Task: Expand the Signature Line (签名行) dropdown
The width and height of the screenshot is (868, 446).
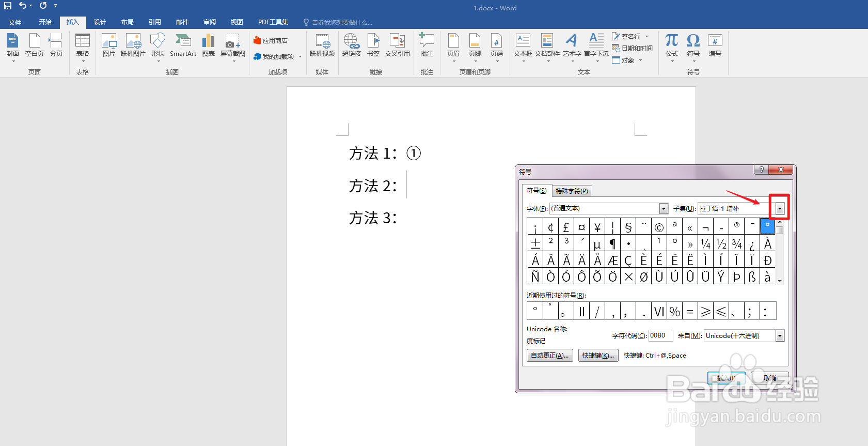Action: 646,37
